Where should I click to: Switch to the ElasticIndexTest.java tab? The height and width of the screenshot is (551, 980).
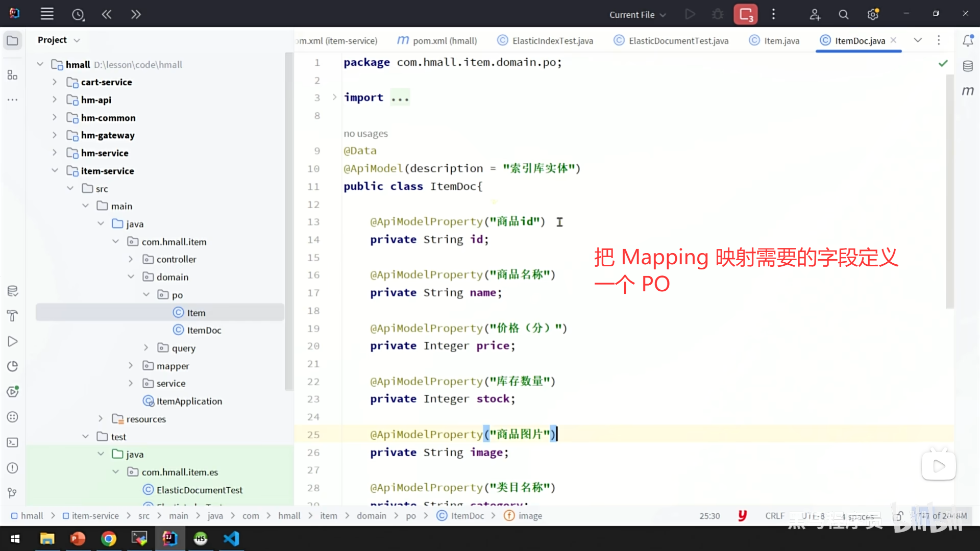[552, 41]
